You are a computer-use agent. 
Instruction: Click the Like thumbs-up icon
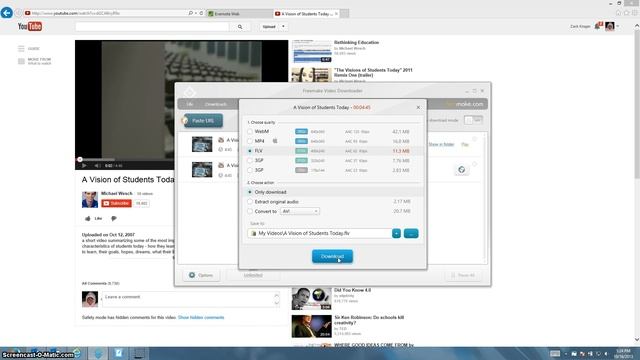(87, 218)
